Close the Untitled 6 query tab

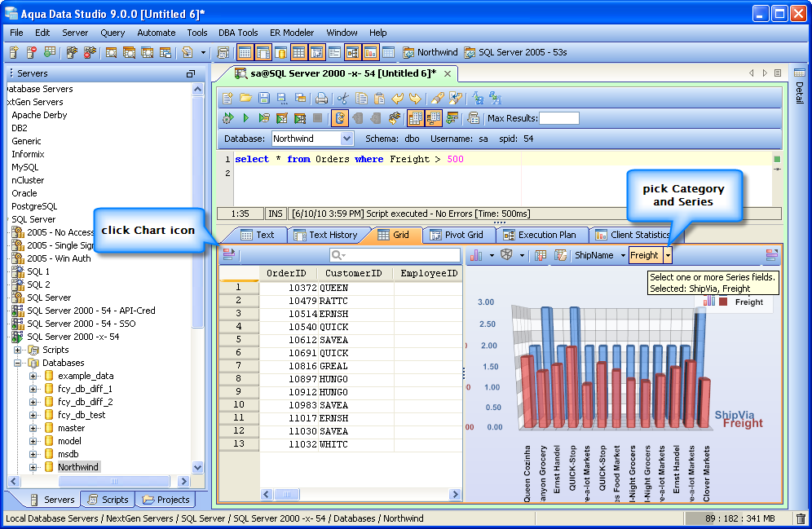[448, 74]
